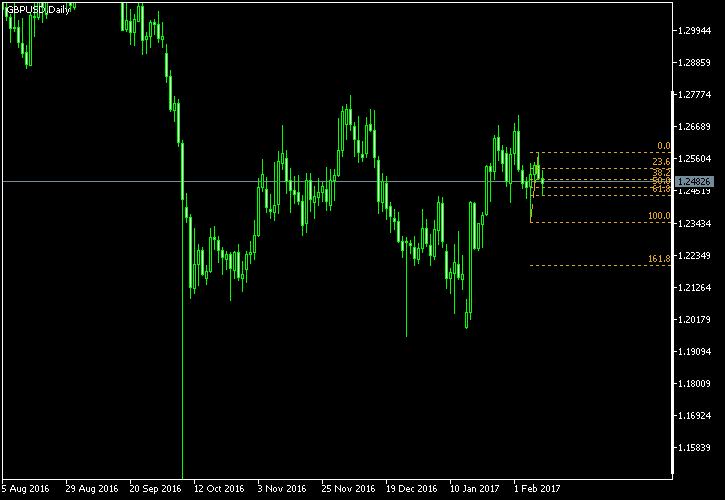Click the 1.24826 current price label
This screenshot has height=500, width=725.
[x=694, y=181]
